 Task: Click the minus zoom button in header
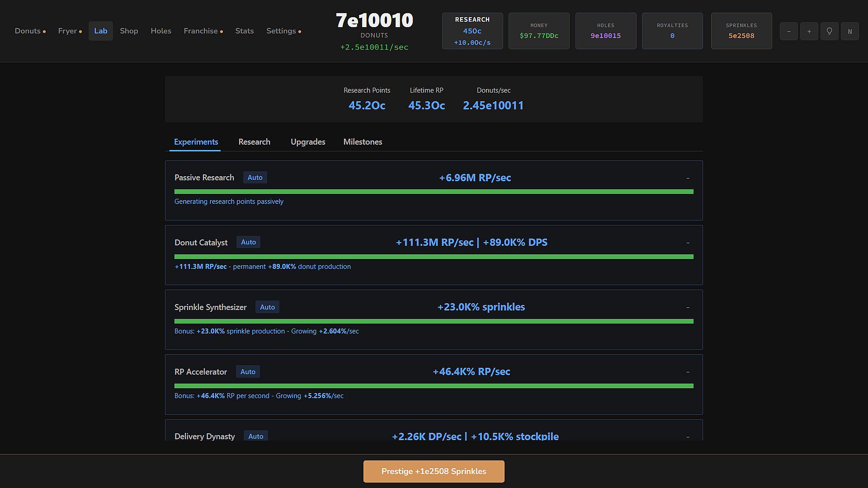click(x=788, y=31)
